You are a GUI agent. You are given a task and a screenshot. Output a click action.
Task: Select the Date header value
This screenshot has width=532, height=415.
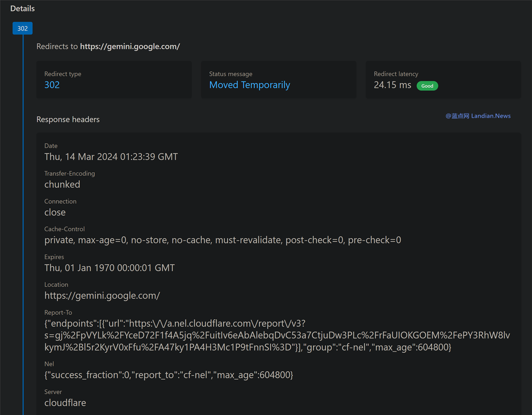pyautogui.click(x=111, y=157)
